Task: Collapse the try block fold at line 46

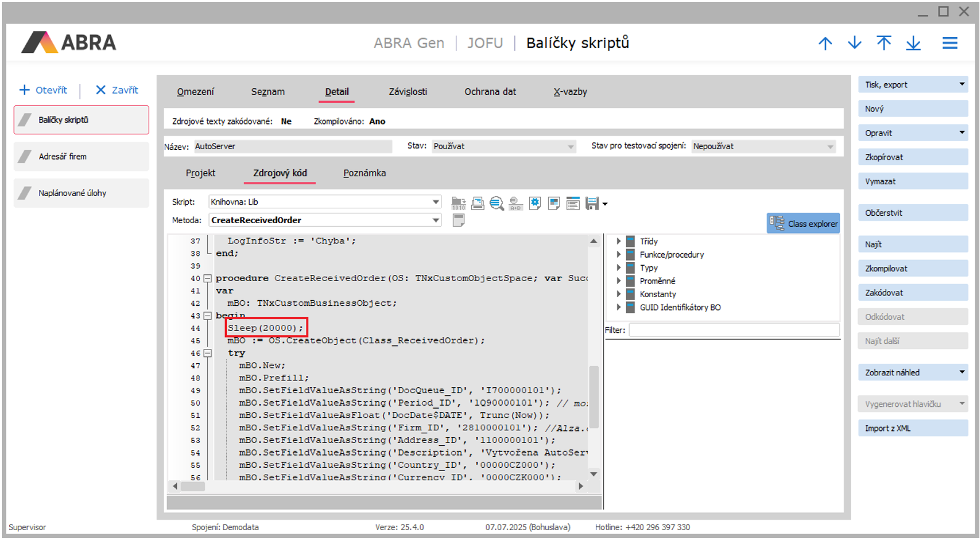Action: point(208,353)
